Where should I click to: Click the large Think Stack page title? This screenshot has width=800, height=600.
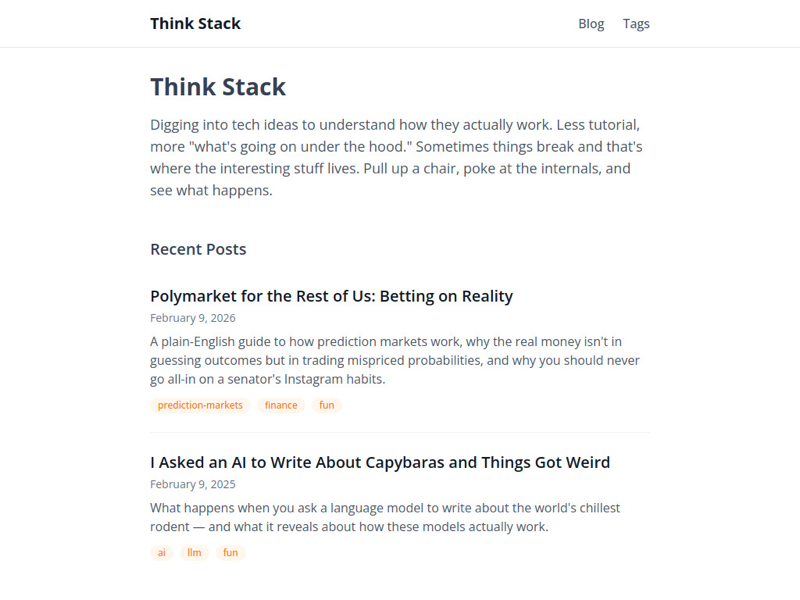click(218, 87)
